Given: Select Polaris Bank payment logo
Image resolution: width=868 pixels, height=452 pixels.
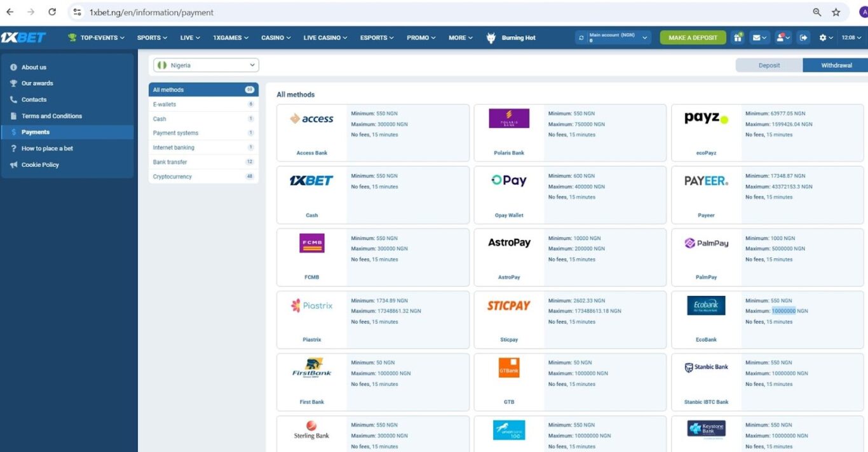Looking at the screenshot, I should 509,119.
